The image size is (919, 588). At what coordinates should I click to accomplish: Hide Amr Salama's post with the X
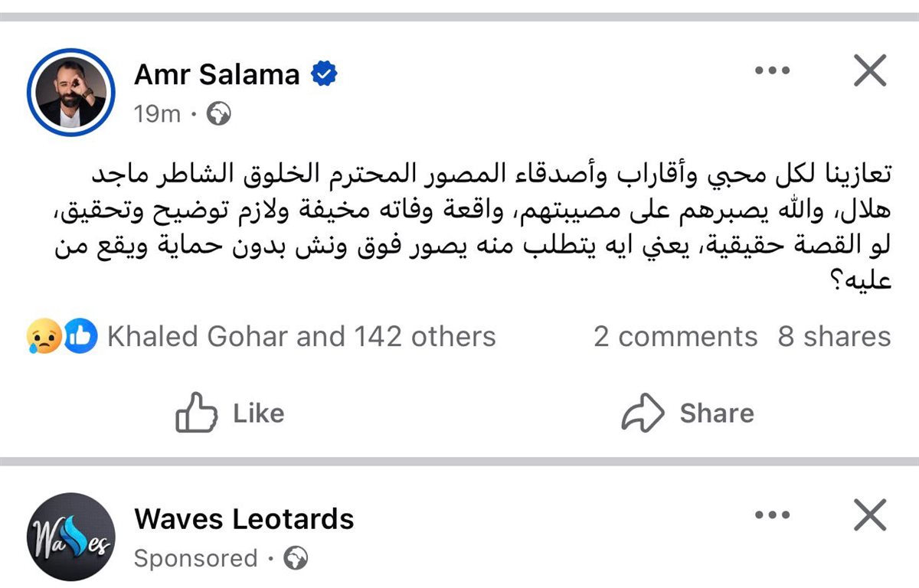click(x=869, y=72)
